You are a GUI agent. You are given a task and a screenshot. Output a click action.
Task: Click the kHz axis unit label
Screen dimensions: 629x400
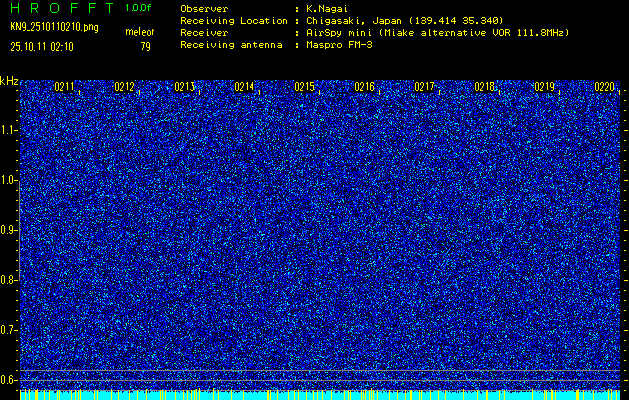(9, 80)
